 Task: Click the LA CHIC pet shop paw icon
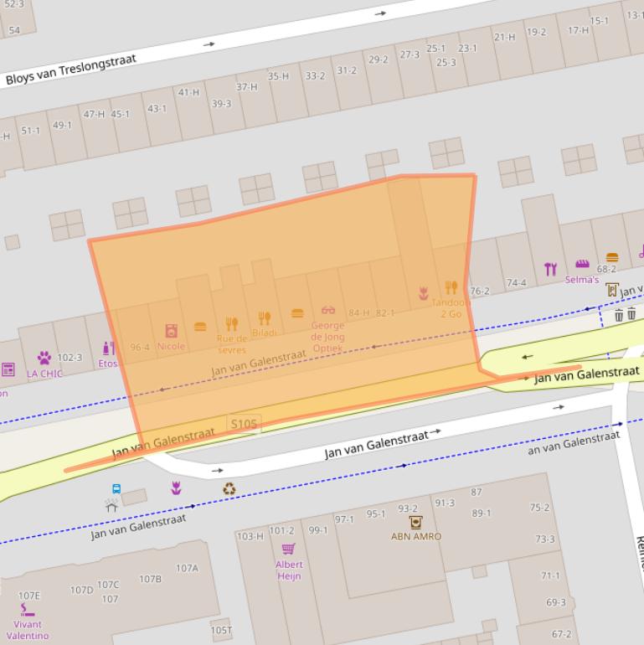(x=44, y=358)
